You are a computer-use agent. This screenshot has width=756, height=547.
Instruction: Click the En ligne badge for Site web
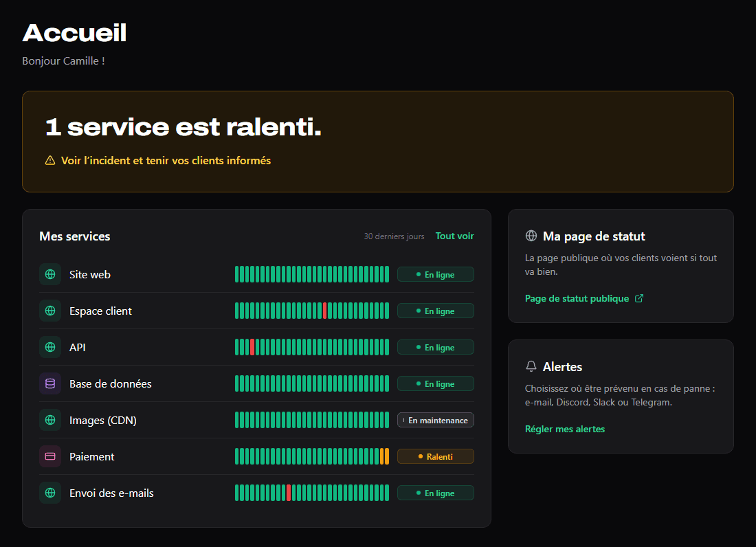tap(435, 274)
